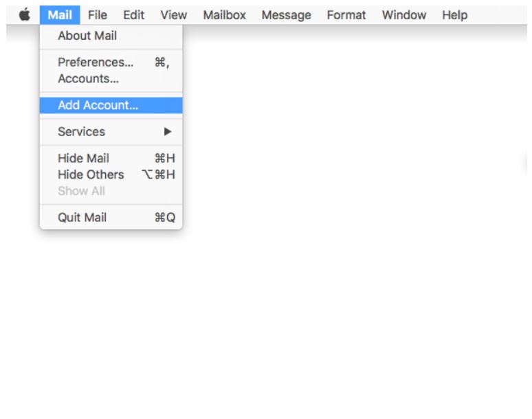Open the Edit menu

(133, 15)
